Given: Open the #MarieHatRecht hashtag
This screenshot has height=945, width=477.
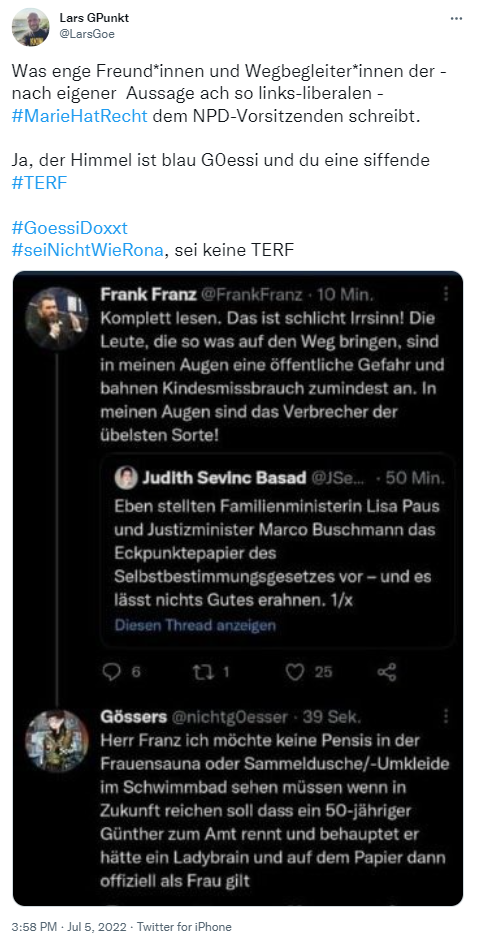Looking at the screenshot, I should tap(80, 116).
